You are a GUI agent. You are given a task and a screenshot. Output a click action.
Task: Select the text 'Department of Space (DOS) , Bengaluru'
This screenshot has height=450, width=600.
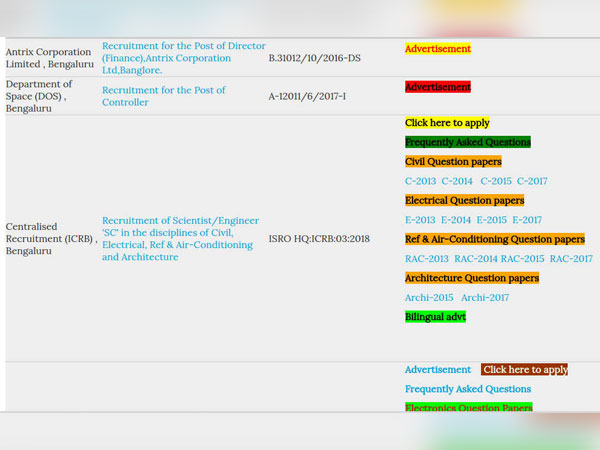[x=39, y=96]
